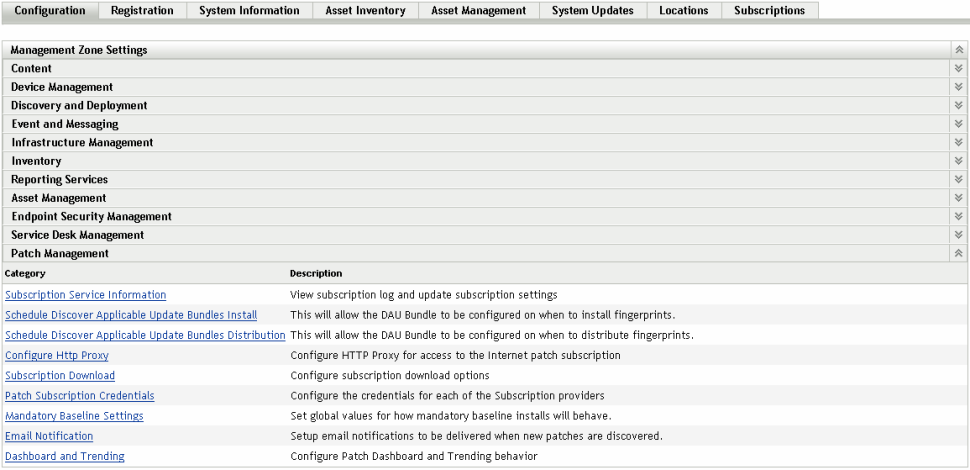Expand the Reporting Services chevron

[x=958, y=180]
